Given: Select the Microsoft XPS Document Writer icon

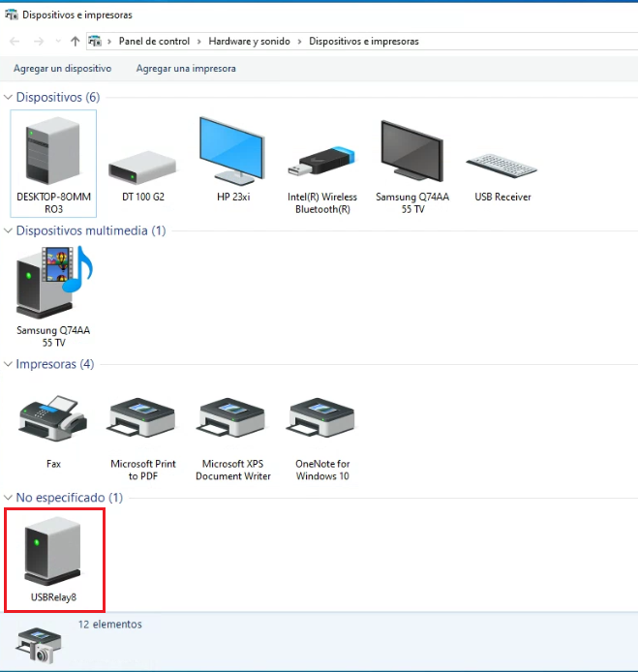Looking at the screenshot, I should [231, 417].
